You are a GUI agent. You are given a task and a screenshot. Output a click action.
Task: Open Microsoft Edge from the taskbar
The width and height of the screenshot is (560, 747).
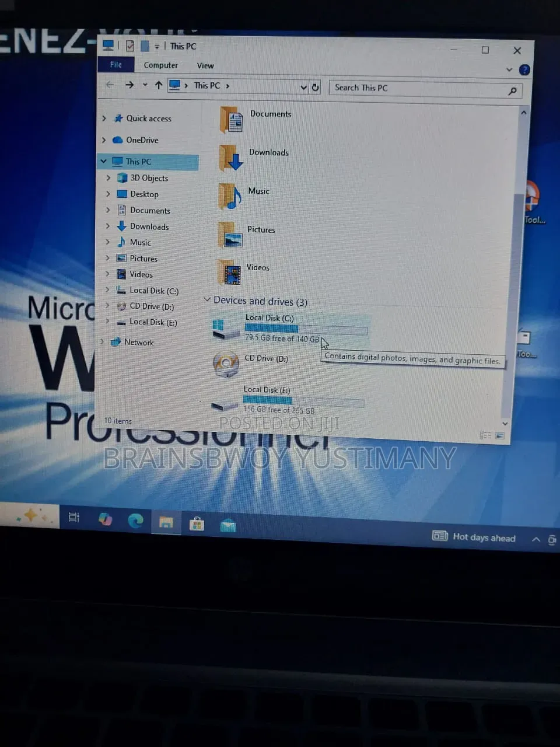click(x=135, y=520)
